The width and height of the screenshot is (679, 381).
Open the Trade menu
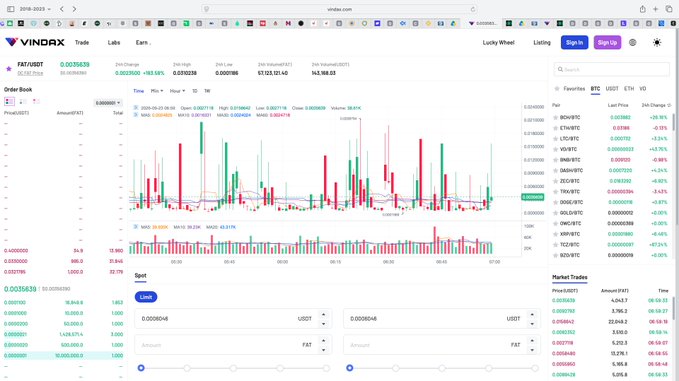tap(82, 42)
